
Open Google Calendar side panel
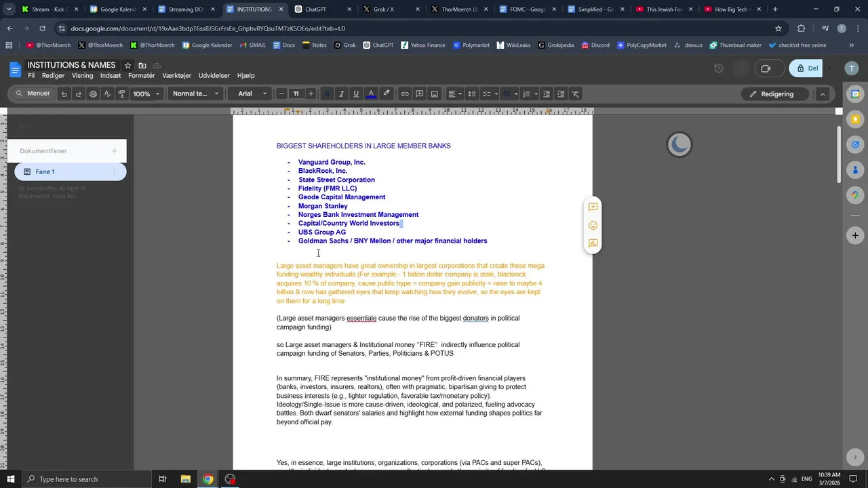[855, 94]
